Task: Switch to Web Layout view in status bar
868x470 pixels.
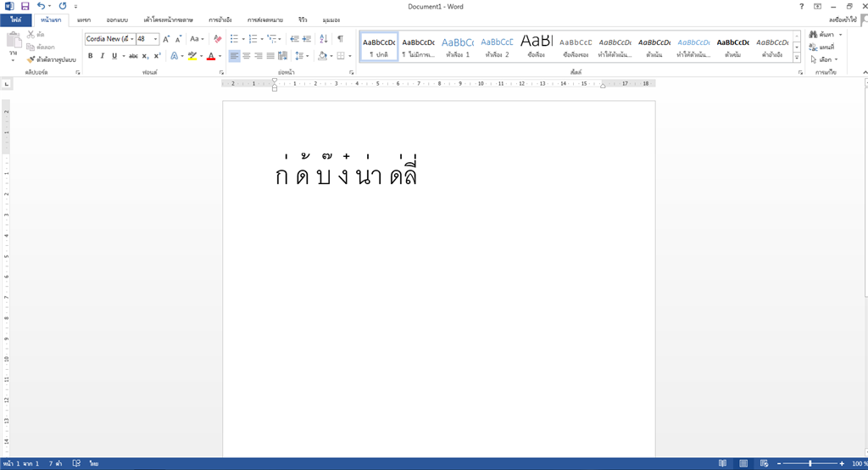Action: click(765, 463)
